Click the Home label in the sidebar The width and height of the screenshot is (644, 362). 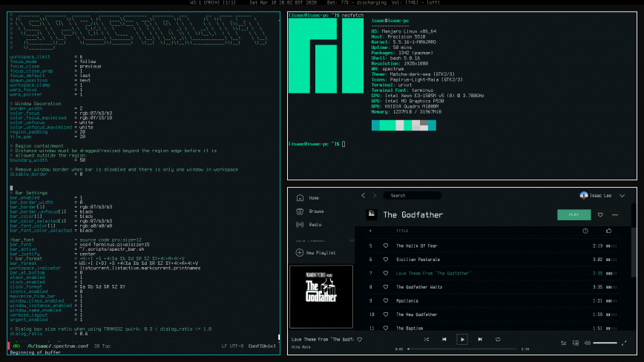[x=314, y=198]
